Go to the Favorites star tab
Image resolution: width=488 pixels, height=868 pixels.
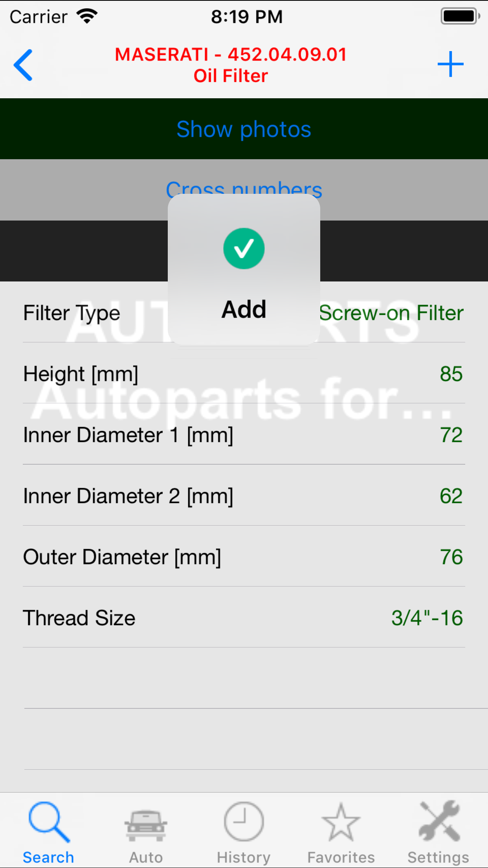[341, 833]
